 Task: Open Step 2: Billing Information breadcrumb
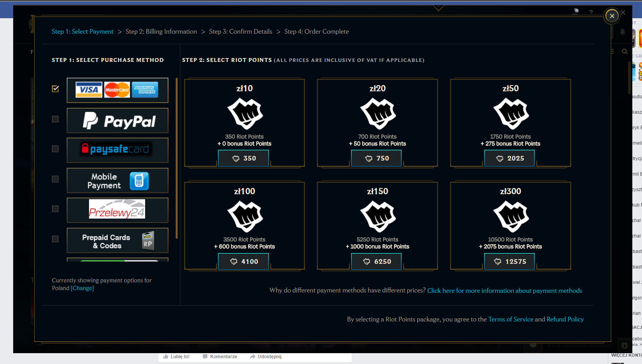161,32
